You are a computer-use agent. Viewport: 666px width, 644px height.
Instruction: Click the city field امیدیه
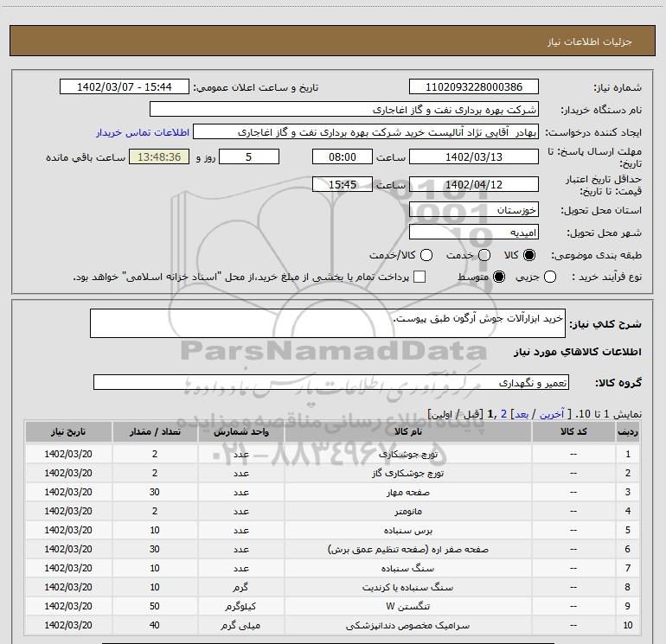click(x=474, y=233)
